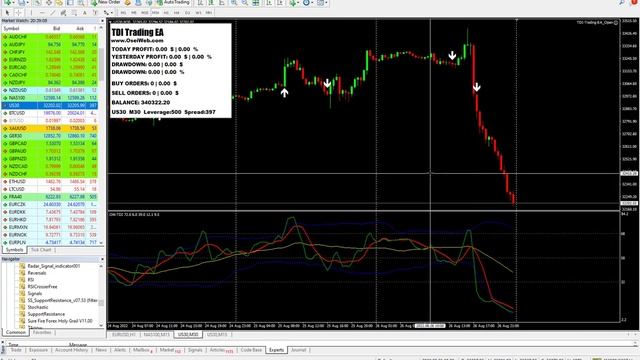Select the cursor arrow tool
This screenshot has height=360, width=640.
click(x=7, y=13)
